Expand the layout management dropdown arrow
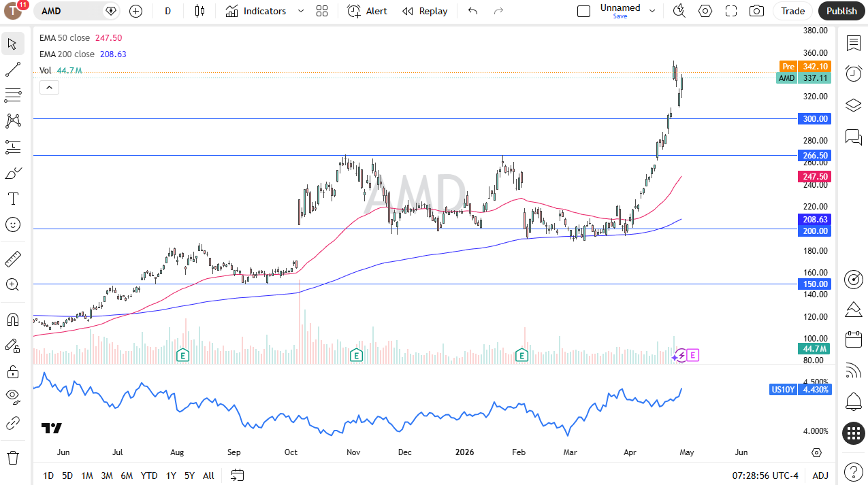868x485 pixels. click(652, 11)
